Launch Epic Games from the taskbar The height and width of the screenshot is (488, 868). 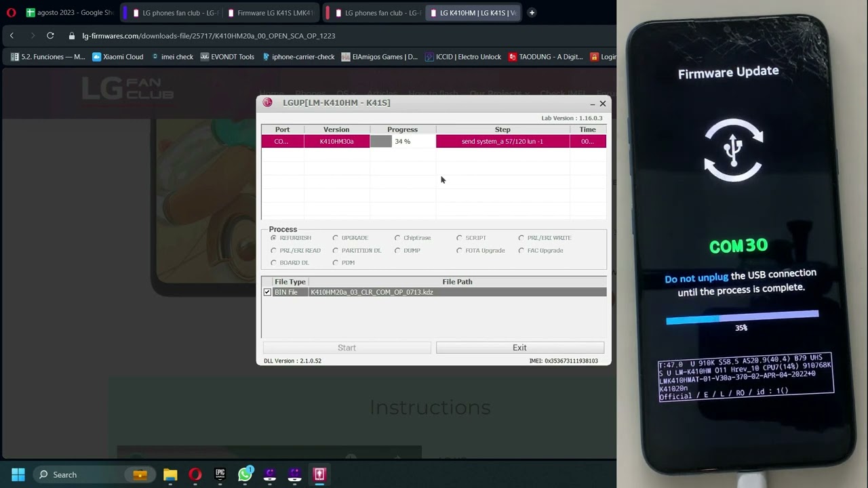coord(220,474)
